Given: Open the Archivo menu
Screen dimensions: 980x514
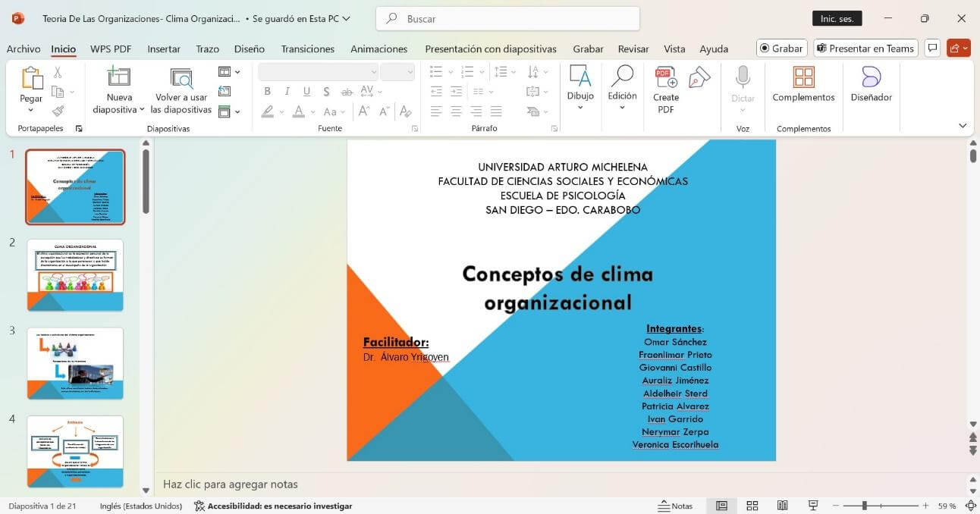Looking at the screenshot, I should [24, 49].
